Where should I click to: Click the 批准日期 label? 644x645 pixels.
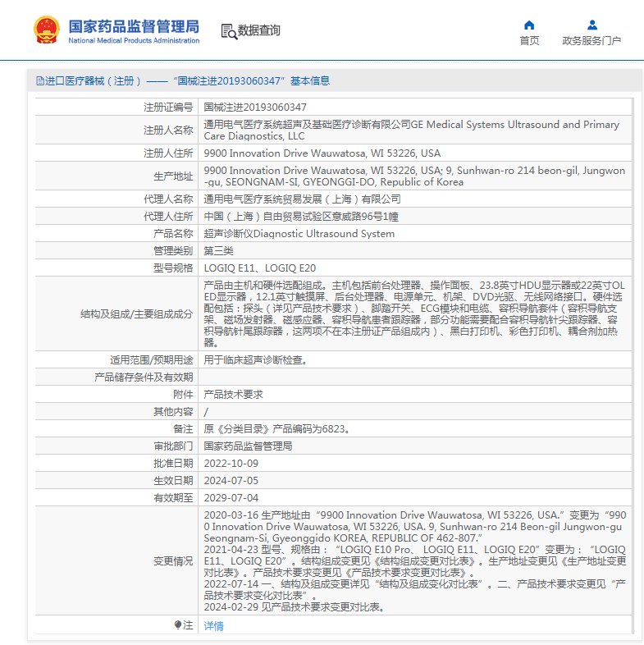click(173, 464)
